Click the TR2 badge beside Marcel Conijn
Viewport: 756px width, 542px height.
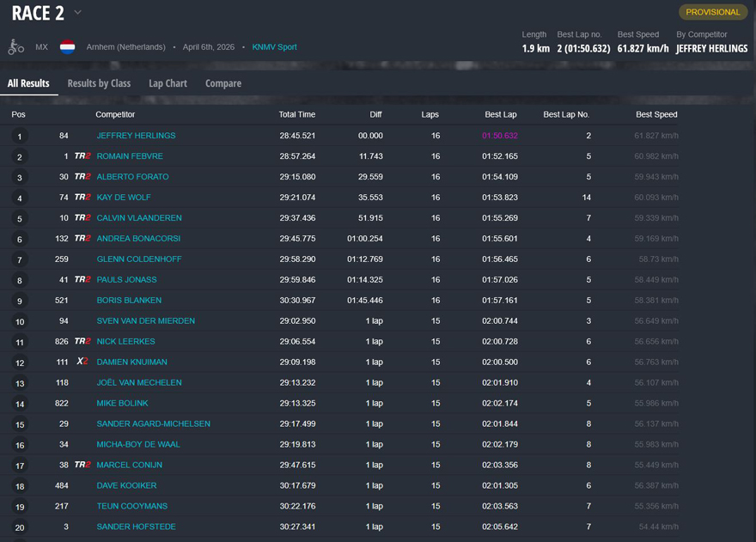82,466
